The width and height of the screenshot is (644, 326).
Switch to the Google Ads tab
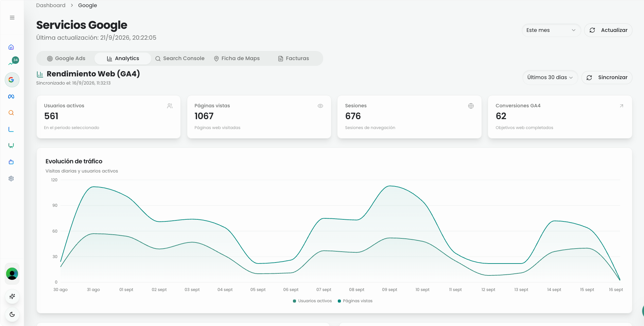(66, 58)
